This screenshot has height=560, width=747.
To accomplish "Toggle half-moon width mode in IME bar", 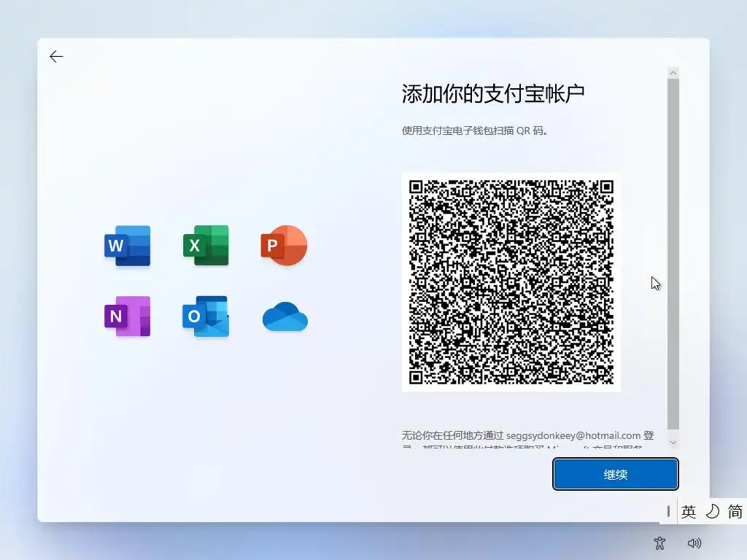I will [712, 512].
